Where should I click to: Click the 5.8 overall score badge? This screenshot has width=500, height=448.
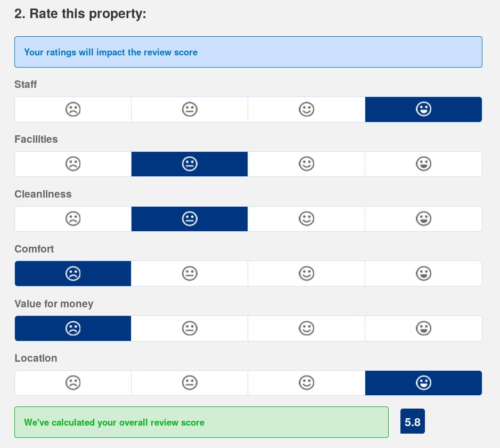click(x=413, y=422)
